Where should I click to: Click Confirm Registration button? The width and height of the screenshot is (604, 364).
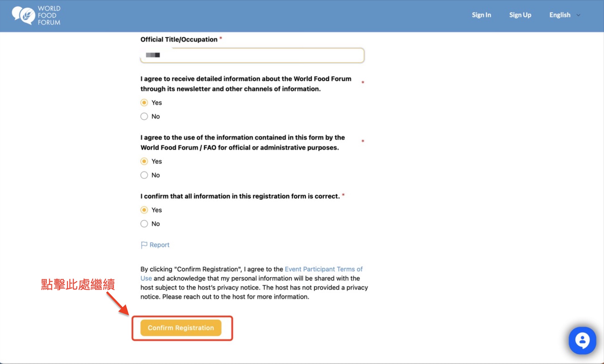click(x=181, y=327)
